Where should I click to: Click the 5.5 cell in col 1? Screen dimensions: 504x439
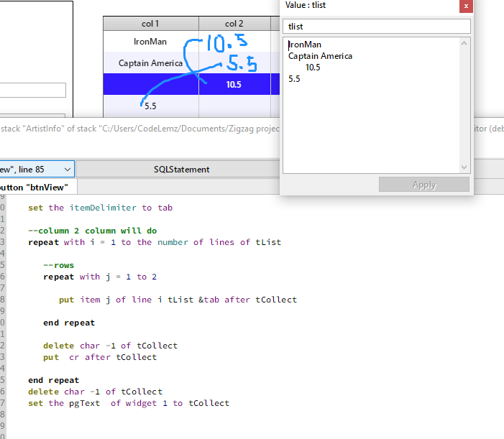click(x=151, y=106)
